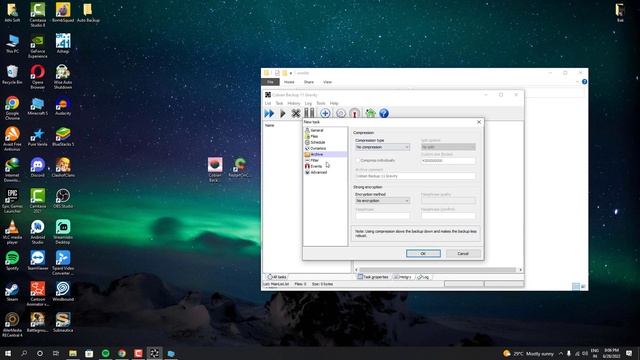This screenshot has width=640, height=360.
Task: Open the Split options dropdown
Action: (x=448, y=147)
